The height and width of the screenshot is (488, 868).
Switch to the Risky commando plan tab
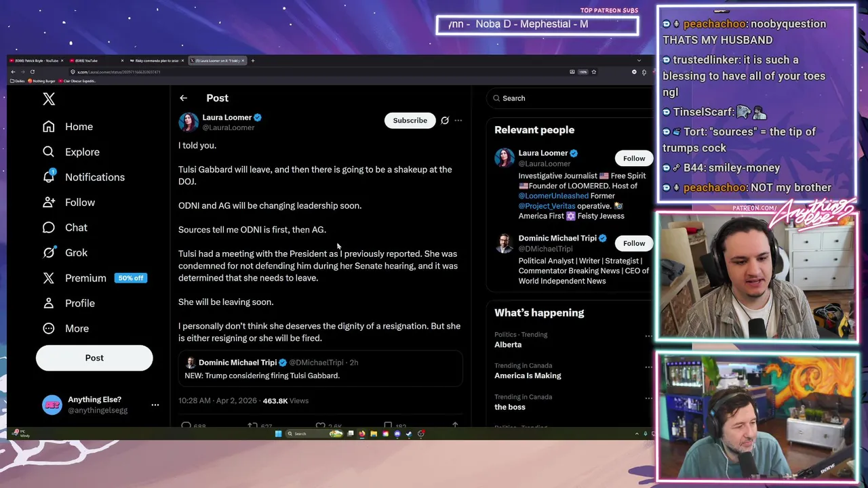(155, 61)
